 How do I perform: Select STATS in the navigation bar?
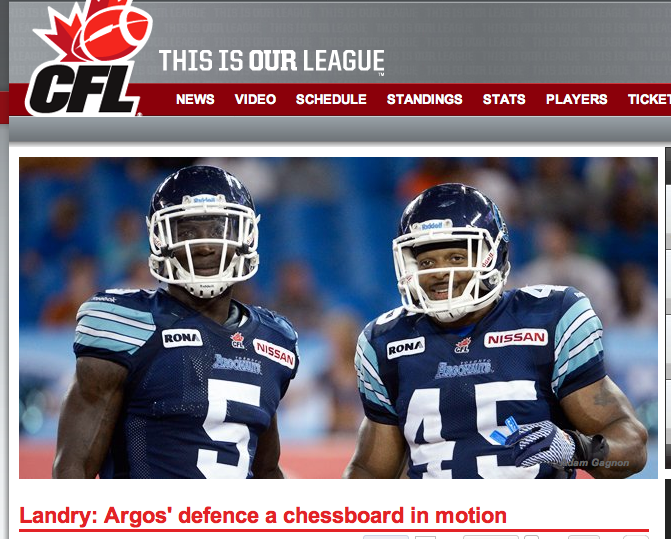504,99
